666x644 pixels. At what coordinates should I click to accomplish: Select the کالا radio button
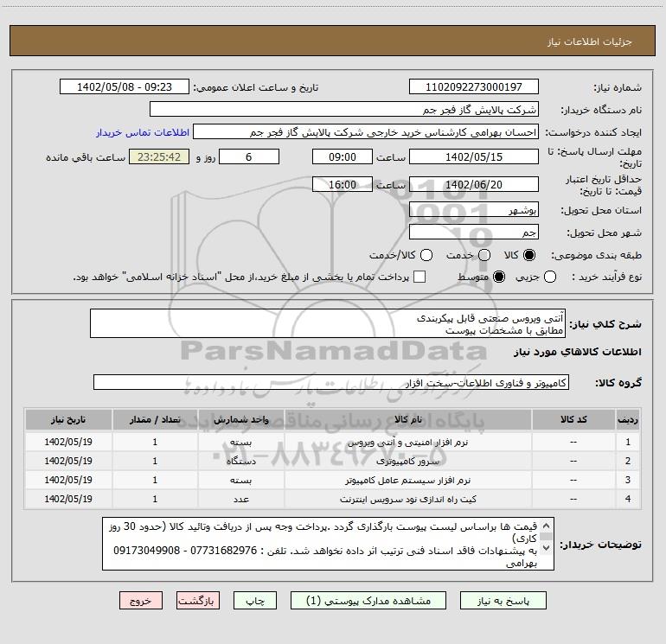point(529,255)
